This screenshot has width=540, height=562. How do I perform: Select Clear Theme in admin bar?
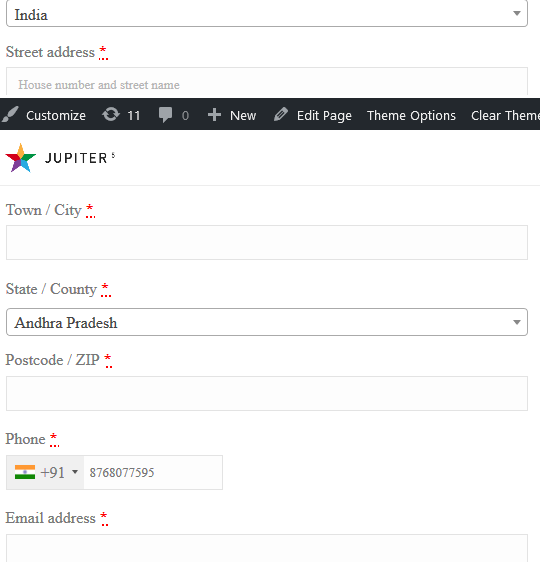[x=505, y=115]
